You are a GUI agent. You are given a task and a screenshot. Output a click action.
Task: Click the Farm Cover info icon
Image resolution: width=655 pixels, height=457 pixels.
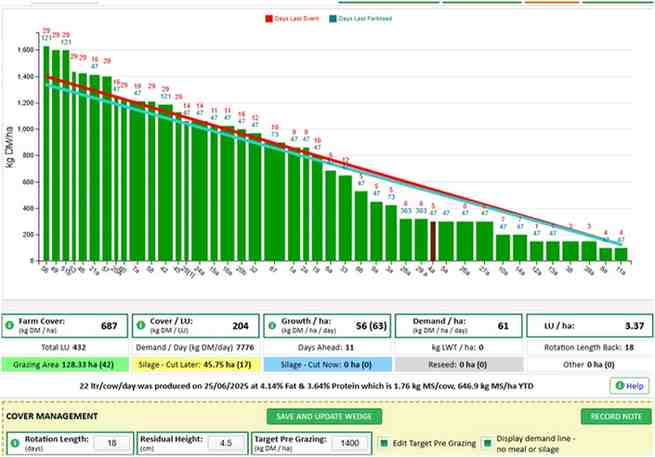pos(9,325)
